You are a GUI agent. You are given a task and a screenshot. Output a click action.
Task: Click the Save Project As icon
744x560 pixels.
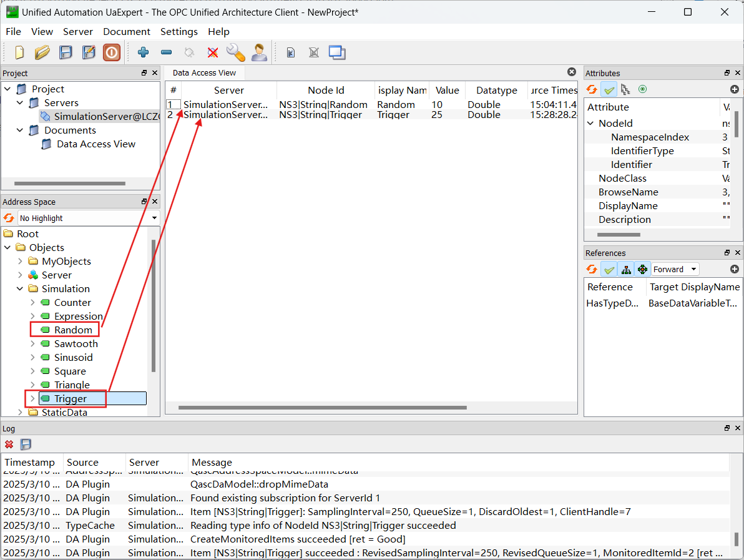(x=89, y=52)
